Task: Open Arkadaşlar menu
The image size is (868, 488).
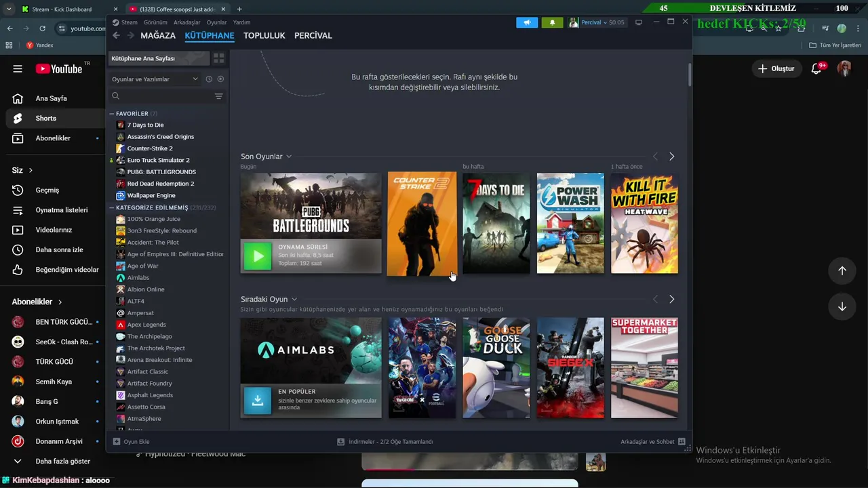Action: [187, 22]
